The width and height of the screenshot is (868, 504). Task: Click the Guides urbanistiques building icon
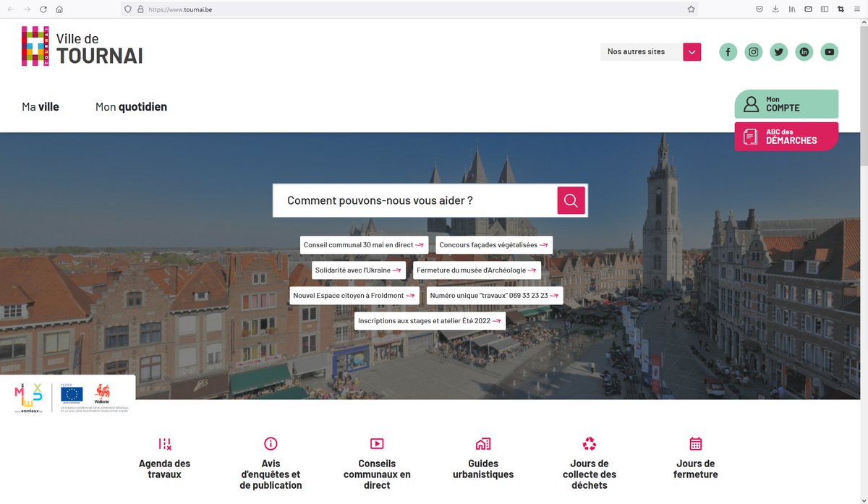pos(483,444)
